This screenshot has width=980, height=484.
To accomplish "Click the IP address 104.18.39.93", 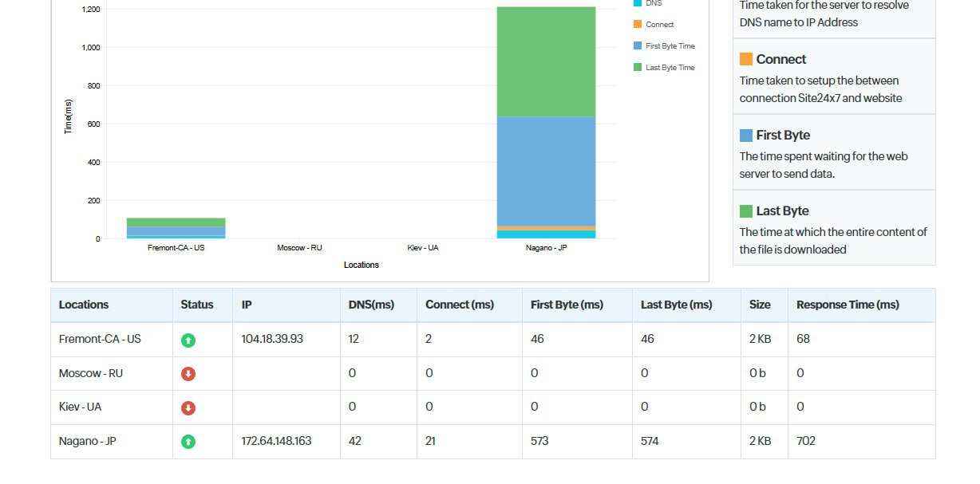I will pyautogui.click(x=272, y=339).
